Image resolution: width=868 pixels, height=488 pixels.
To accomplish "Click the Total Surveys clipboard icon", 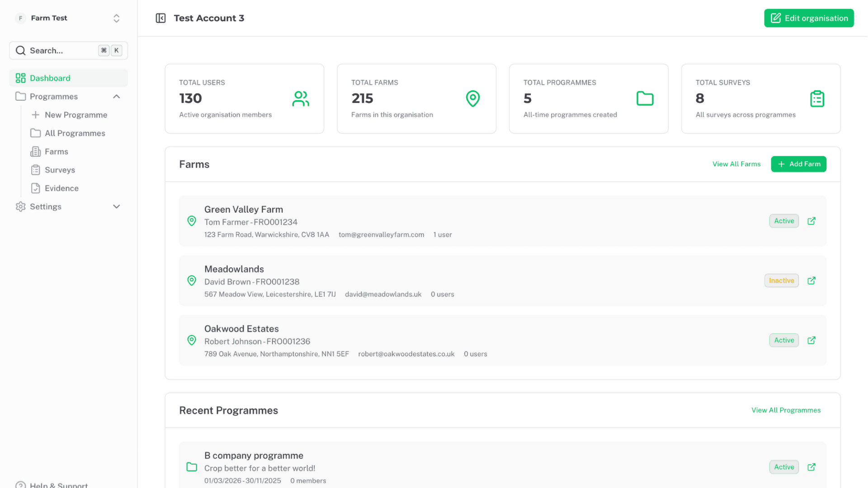I will click(x=817, y=99).
